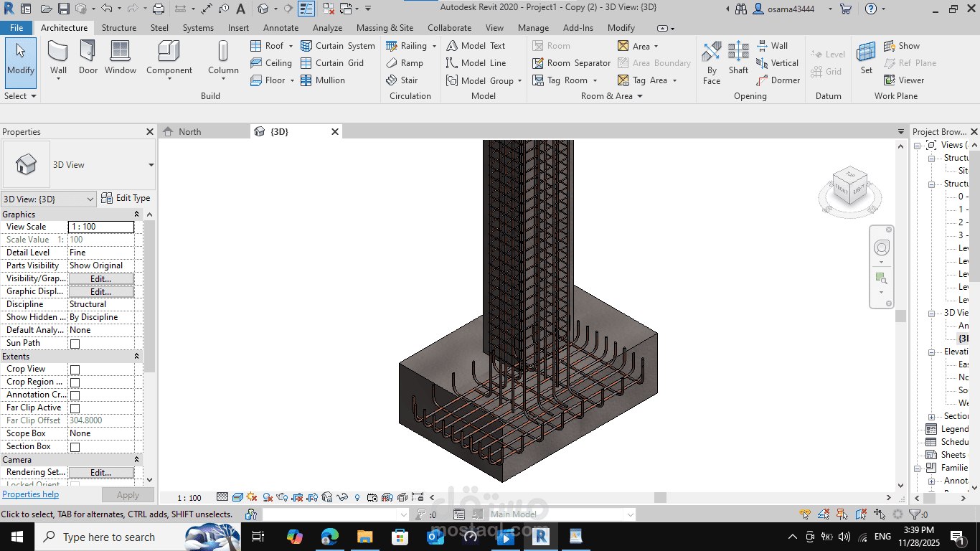Choose the Mullion tool
Viewport: 980px width, 551px height.
click(323, 80)
